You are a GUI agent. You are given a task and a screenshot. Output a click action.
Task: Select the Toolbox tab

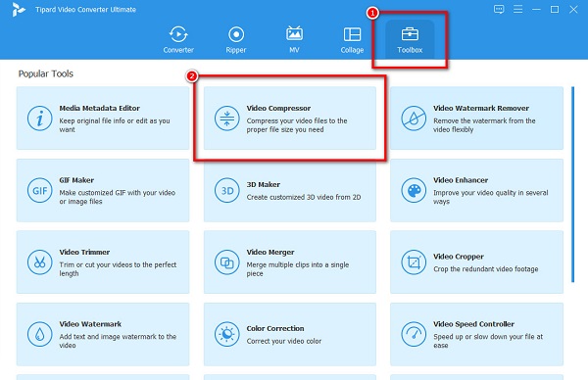410,40
